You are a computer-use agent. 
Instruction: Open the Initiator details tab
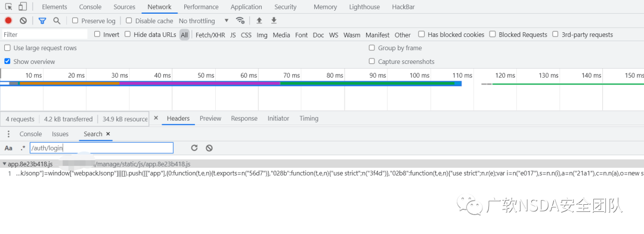tap(278, 118)
